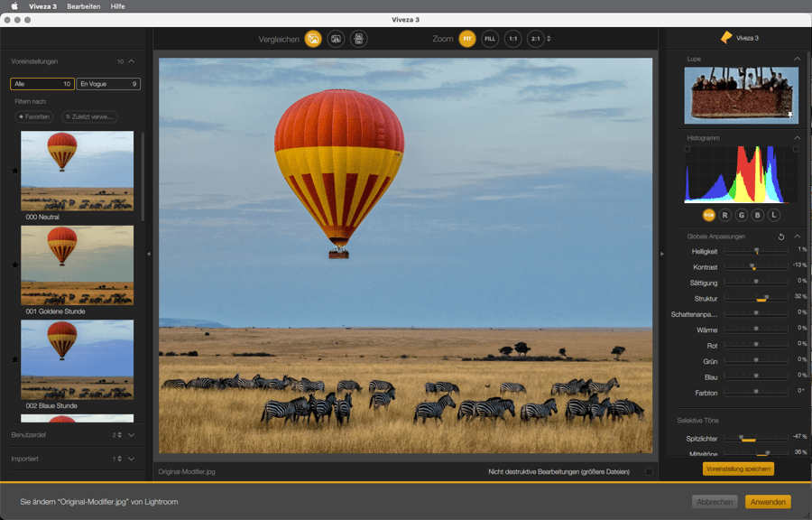812x520 pixels.
Task: Set zoom to 1:1
Action: pyautogui.click(x=512, y=39)
